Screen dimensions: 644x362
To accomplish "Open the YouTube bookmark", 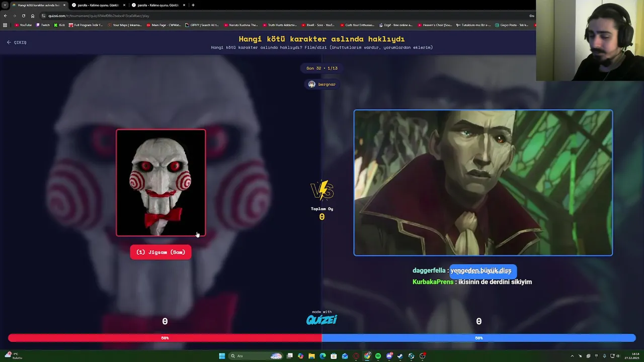I will [23, 25].
